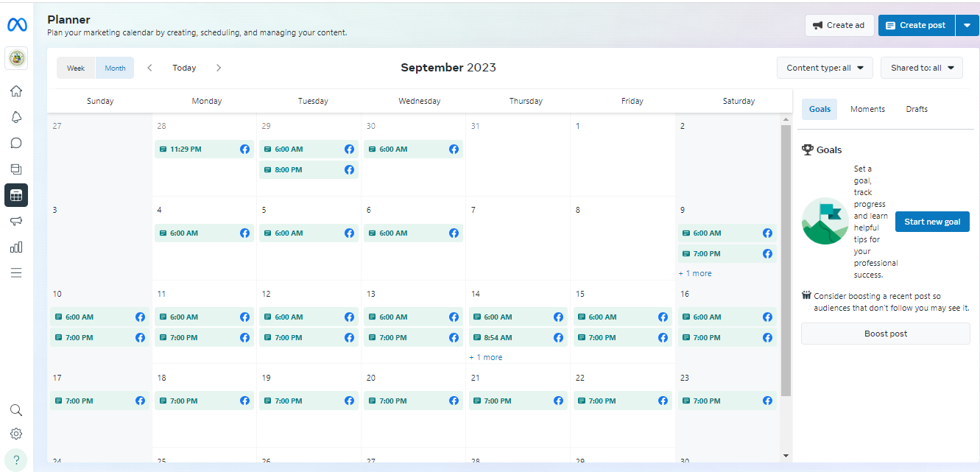Open Monday 11 7:00 PM scheduled post
Viewport: 980px width, 472px height.
pyautogui.click(x=204, y=337)
